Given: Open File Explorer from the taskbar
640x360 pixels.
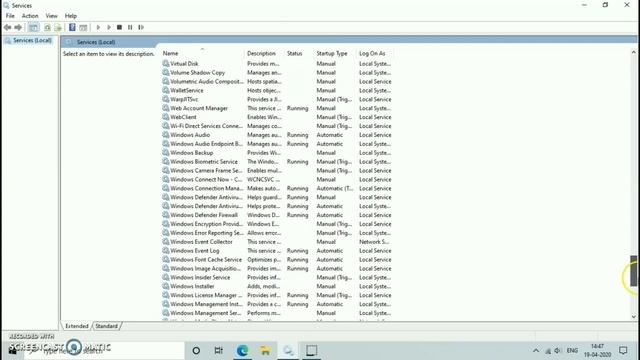Looking at the screenshot, I should (x=265, y=350).
